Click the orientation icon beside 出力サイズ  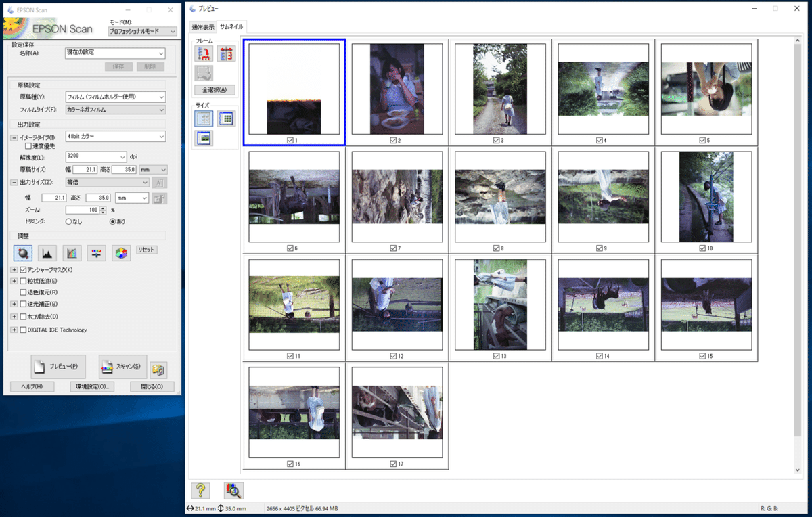pos(160,182)
